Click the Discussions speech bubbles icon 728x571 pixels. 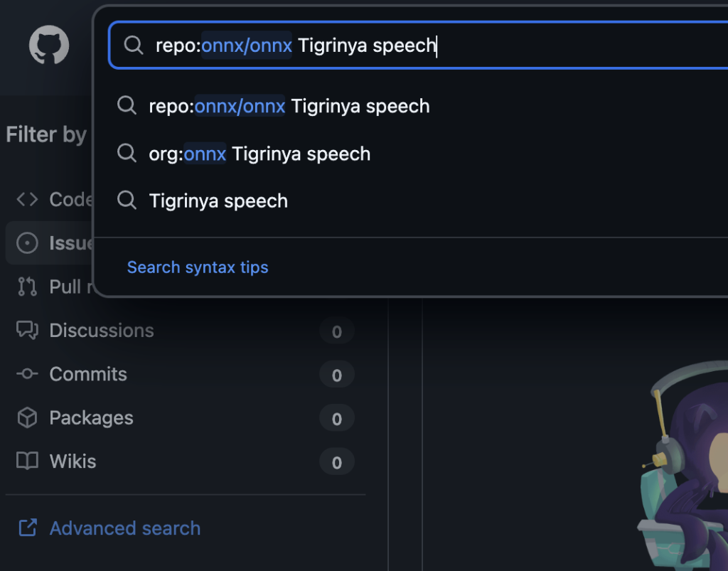[27, 331]
